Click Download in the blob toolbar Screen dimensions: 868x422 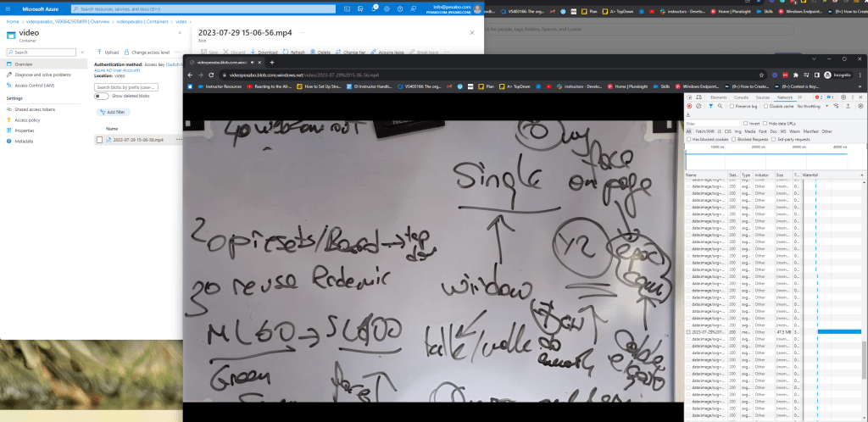point(264,52)
